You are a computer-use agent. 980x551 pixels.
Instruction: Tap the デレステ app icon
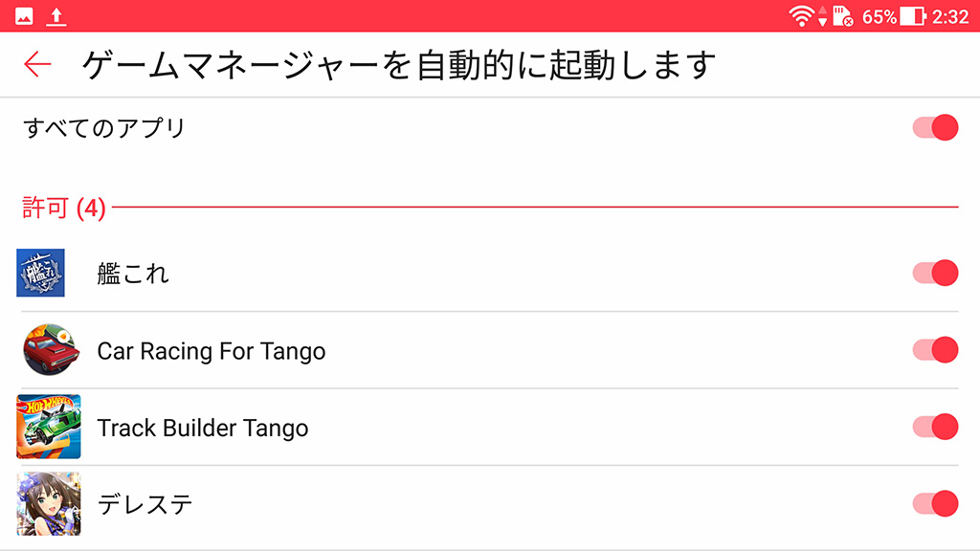coord(49,503)
